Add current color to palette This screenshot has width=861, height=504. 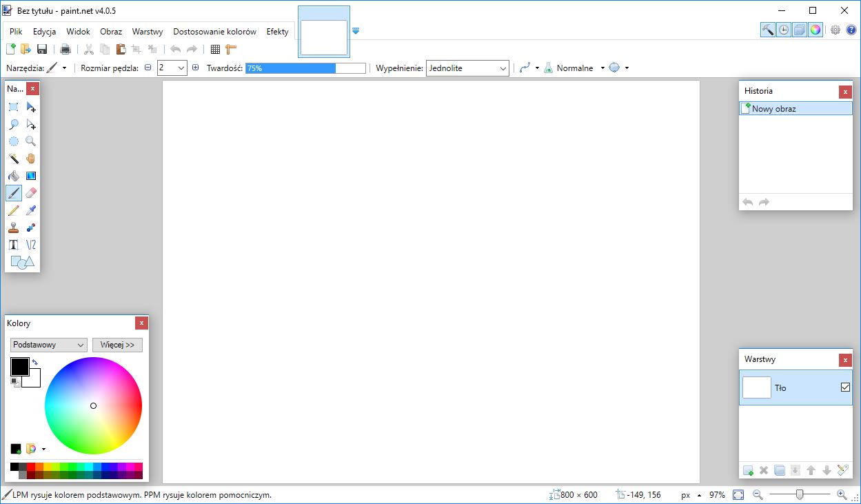point(15,449)
